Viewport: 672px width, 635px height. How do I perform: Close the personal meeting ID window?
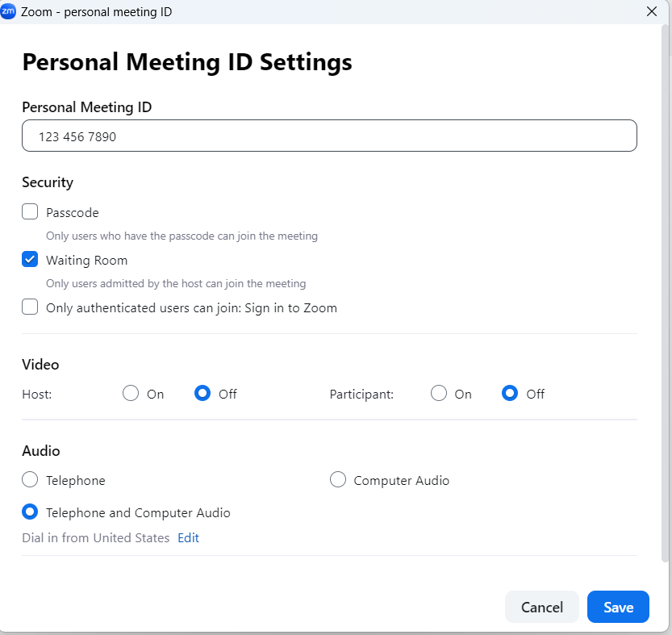point(652,11)
